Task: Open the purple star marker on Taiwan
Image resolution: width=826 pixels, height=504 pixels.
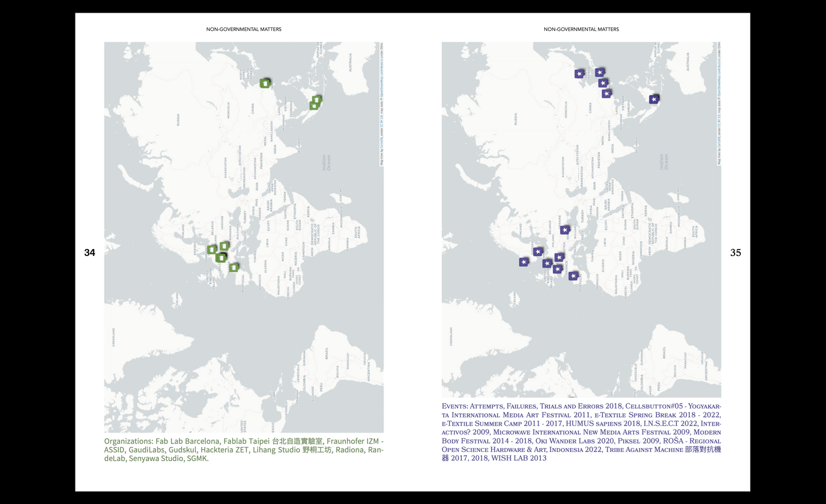Action: point(606,93)
